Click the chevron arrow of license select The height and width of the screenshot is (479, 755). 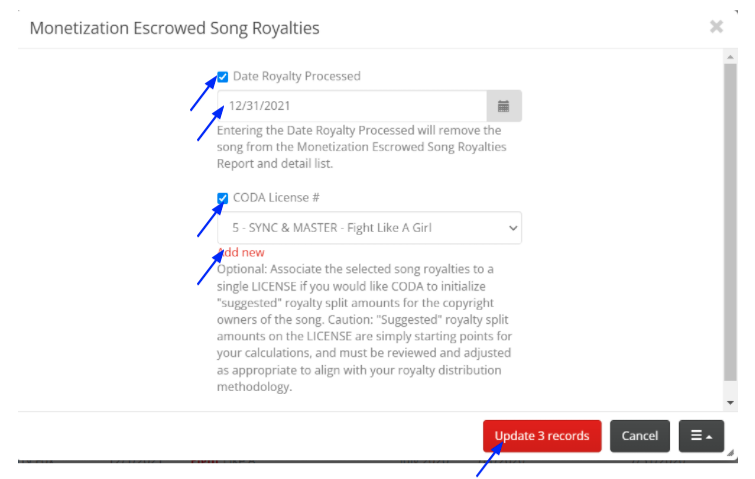tap(513, 228)
